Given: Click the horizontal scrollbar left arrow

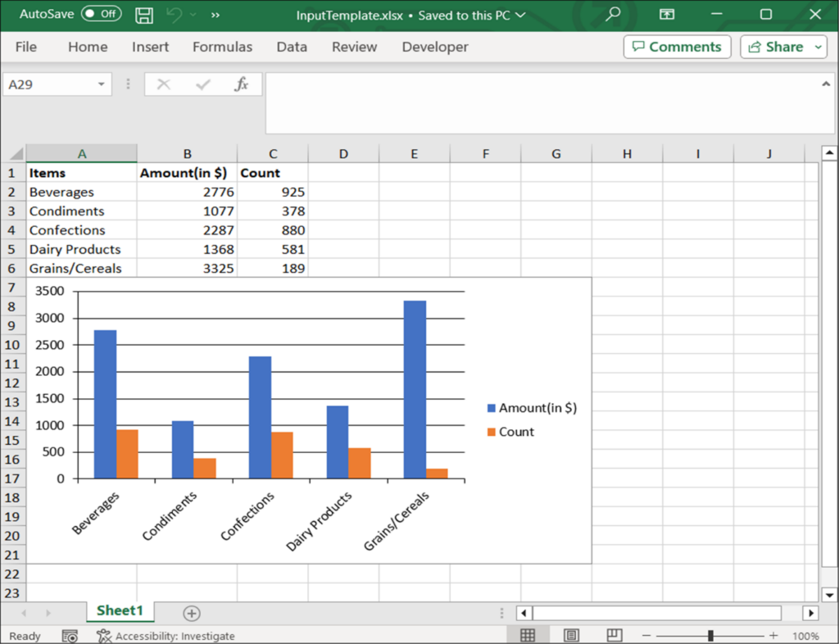Looking at the screenshot, I should 524,613.
